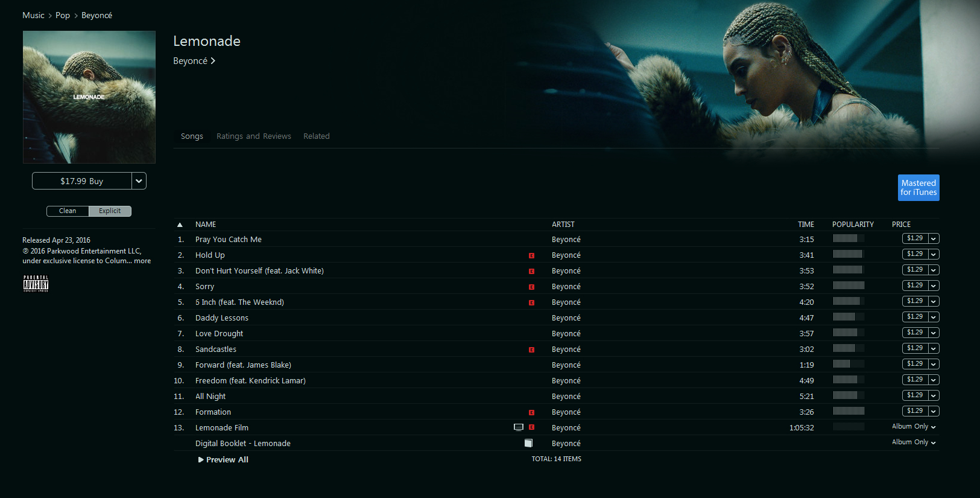Sort songs by the NAME column header
This screenshot has height=498, width=980.
pyautogui.click(x=206, y=225)
